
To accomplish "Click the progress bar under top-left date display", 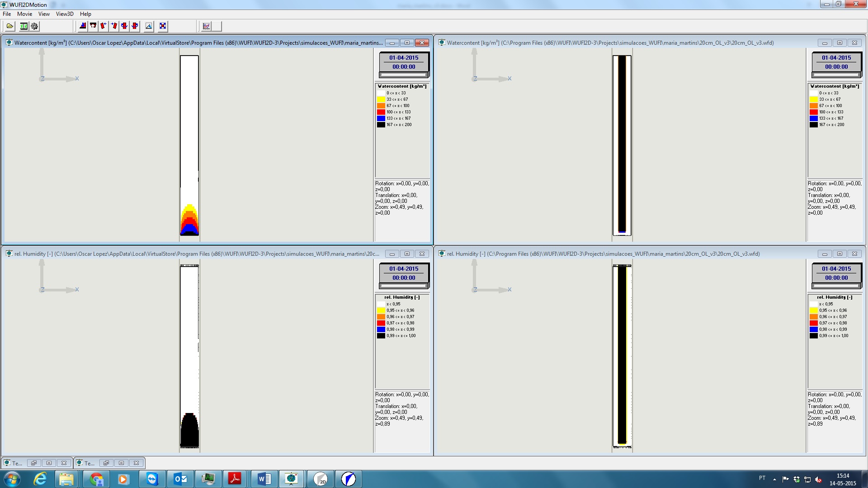I will [x=404, y=75].
